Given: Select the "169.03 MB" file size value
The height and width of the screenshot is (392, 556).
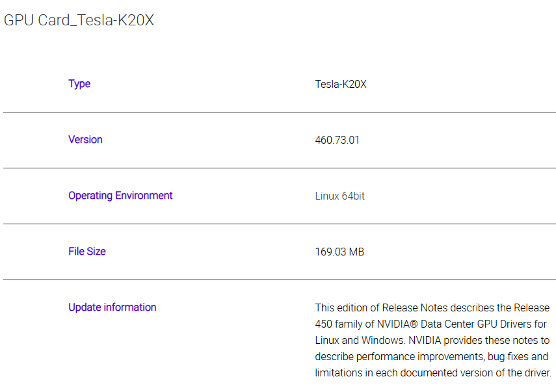Looking at the screenshot, I should 339,252.
